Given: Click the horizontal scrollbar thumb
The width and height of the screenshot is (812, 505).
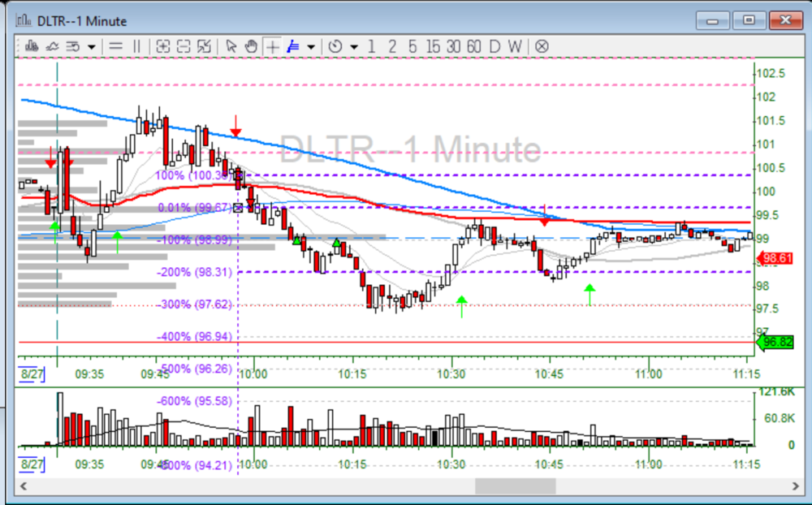Looking at the screenshot, I should point(515,486).
